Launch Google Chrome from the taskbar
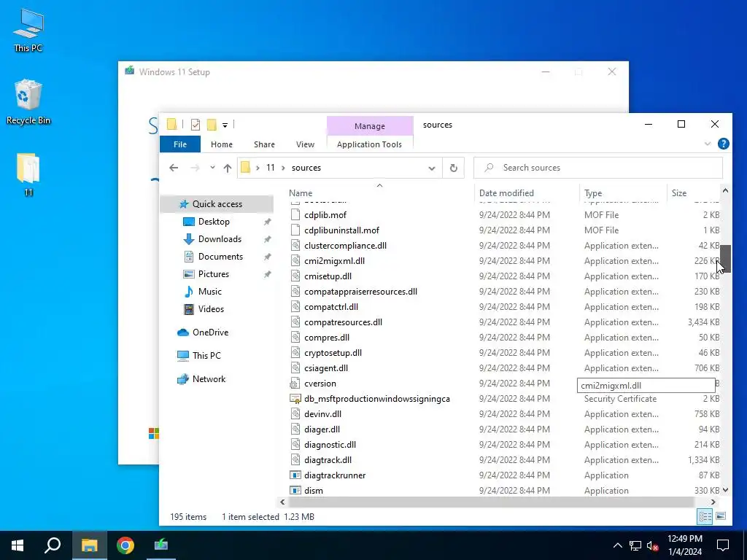This screenshot has height=560, width=747. coord(125,545)
